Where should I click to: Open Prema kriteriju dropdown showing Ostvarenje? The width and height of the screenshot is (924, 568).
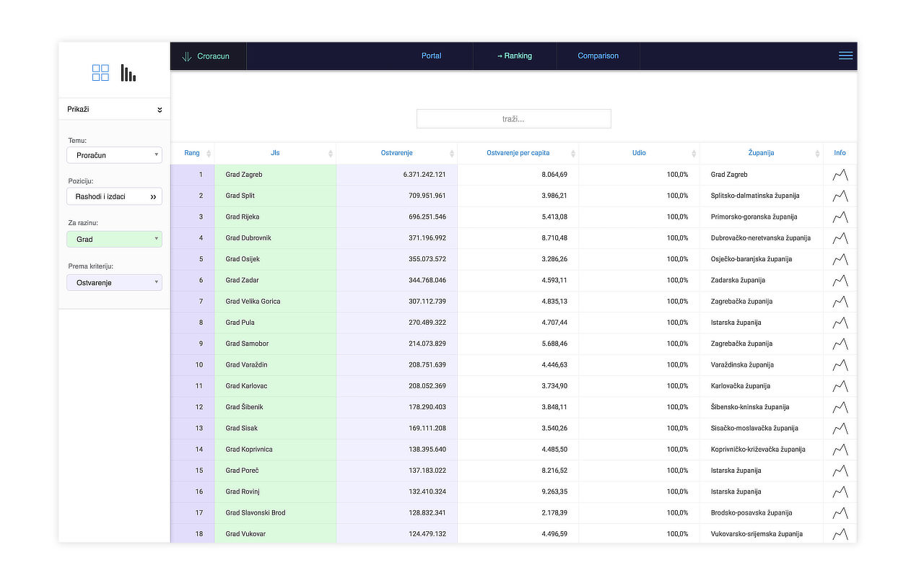(x=114, y=283)
